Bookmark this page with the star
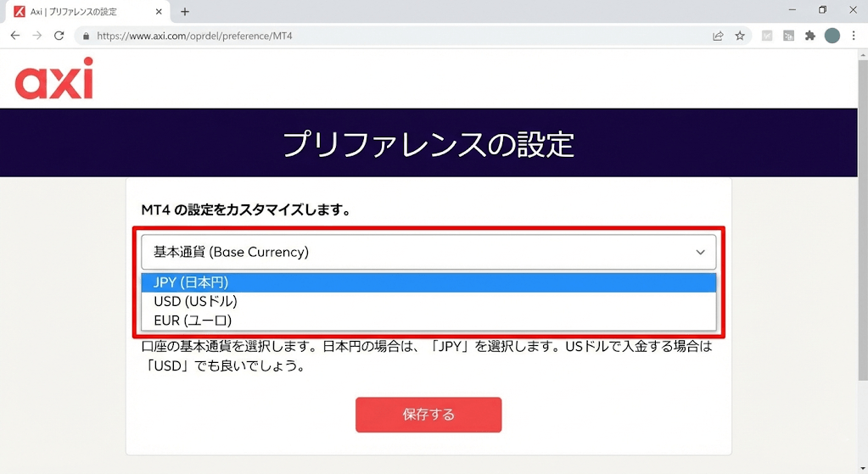The image size is (868, 474). coord(740,36)
